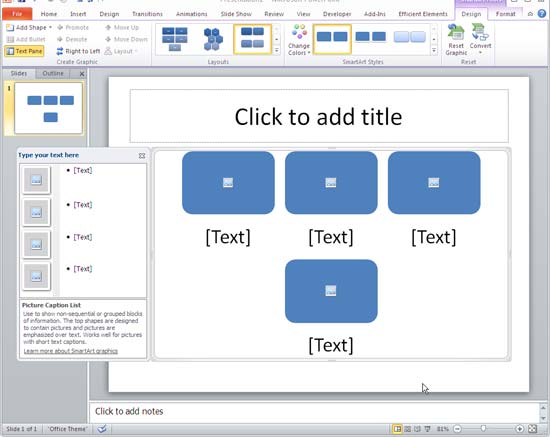Click the Promote button
Image resolution: width=550 pixels, height=437 pixels.
[x=73, y=27]
